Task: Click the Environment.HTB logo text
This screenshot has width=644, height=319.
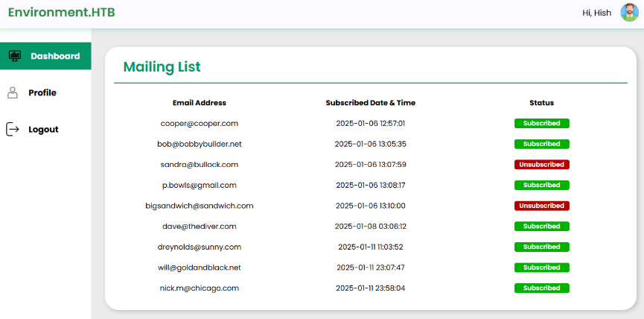Action: click(x=62, y=13)
